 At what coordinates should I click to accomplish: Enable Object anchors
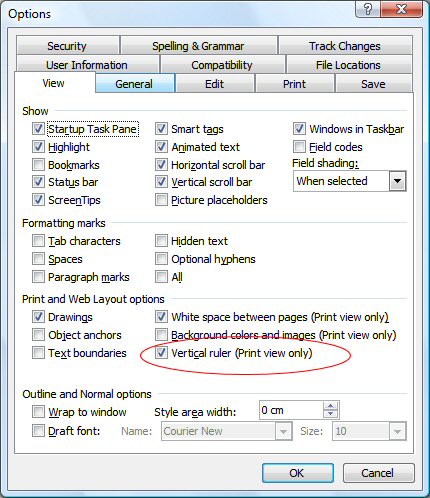point(38,335)
